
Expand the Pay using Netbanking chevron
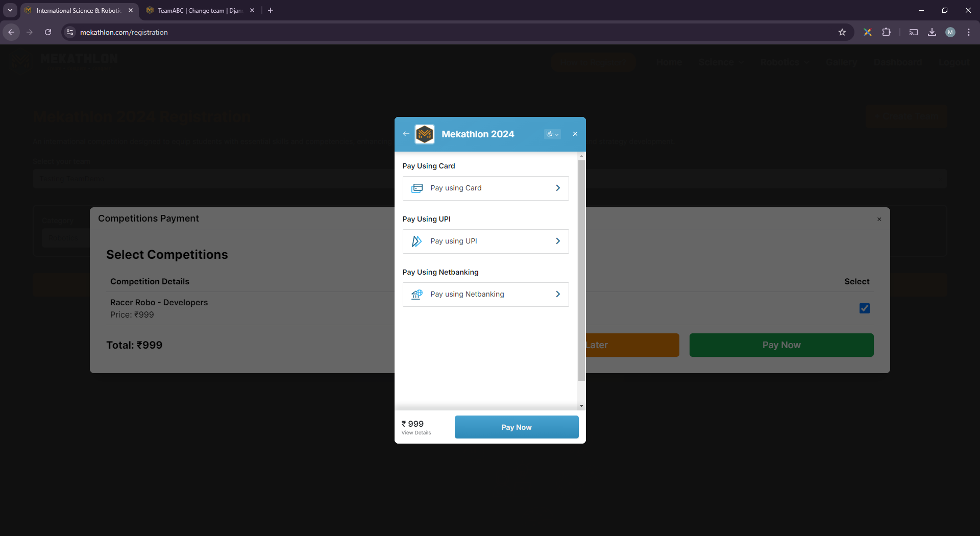[x=558, y=295]
